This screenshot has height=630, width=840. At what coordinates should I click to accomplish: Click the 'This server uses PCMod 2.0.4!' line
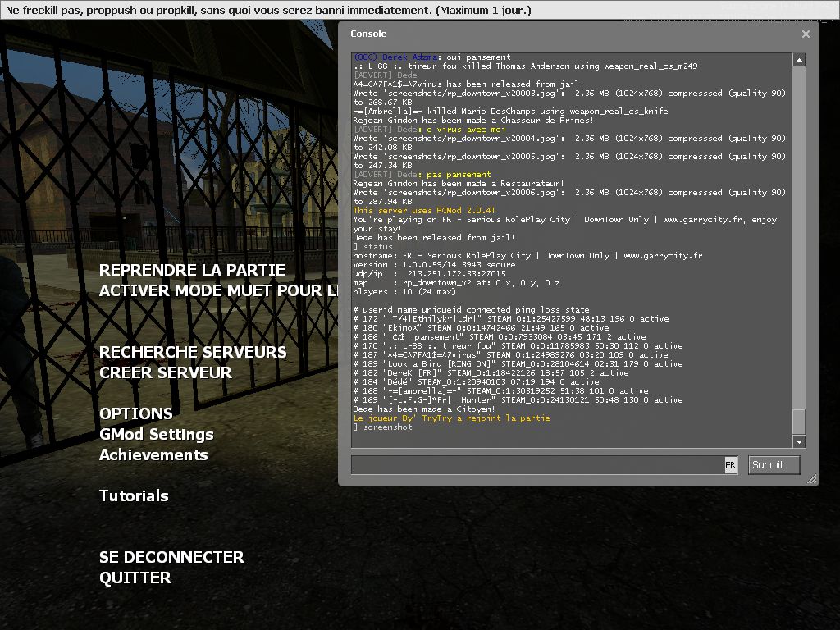click(x=424, y=211)
